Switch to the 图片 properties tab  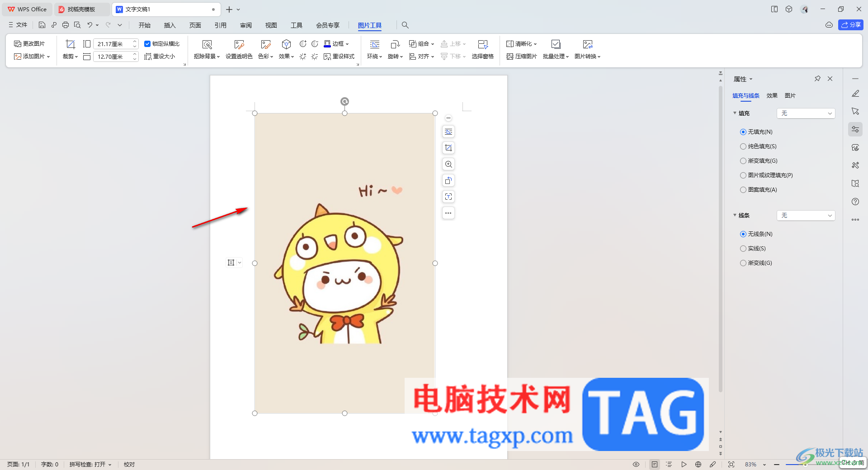tap(790, 96)
